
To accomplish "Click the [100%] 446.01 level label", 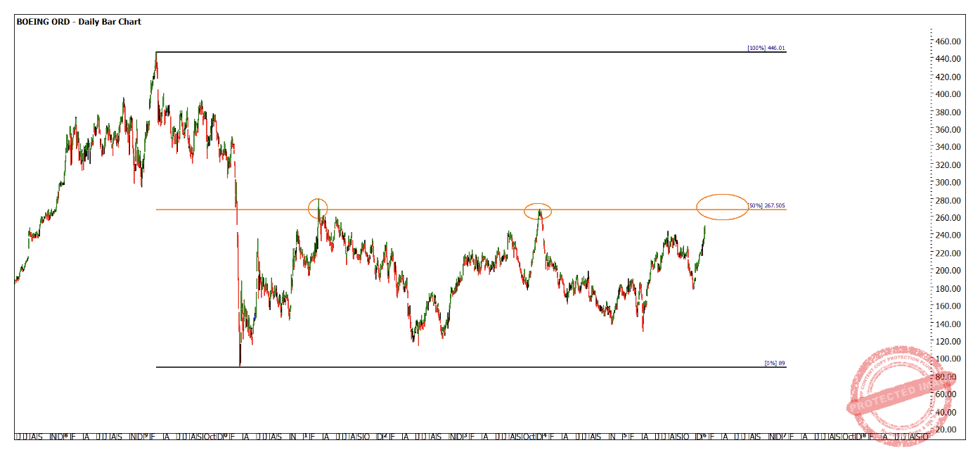I will pyautogui.click(x=766, y=49).
